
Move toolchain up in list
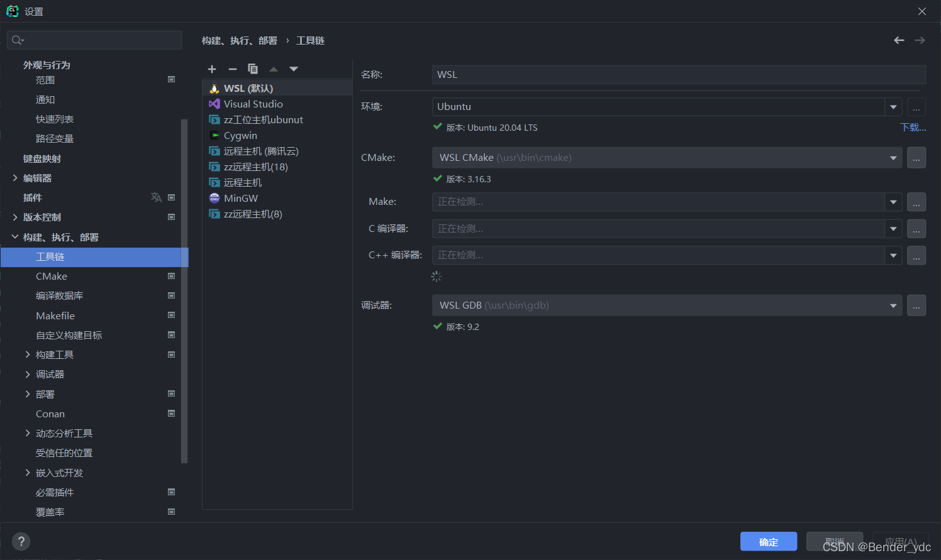(274, 69)
